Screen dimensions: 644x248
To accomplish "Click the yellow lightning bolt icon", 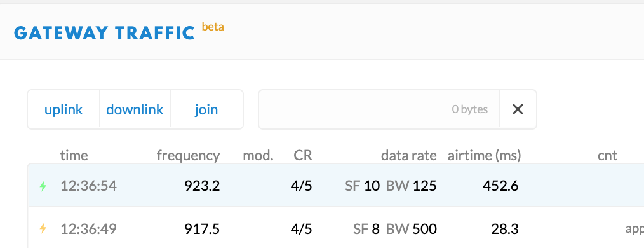I will point(43,228).
